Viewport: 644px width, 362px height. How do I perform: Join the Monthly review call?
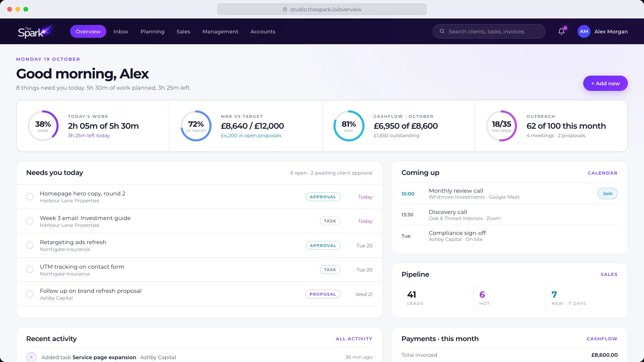(x=607, y=193)
